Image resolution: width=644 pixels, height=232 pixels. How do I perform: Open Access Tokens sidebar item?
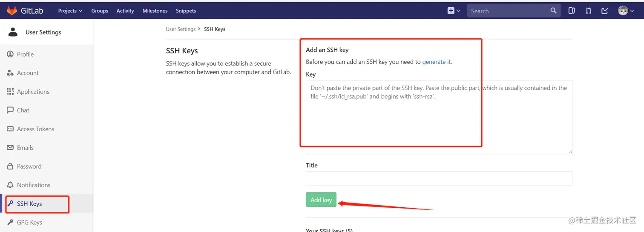click(35, 129)
